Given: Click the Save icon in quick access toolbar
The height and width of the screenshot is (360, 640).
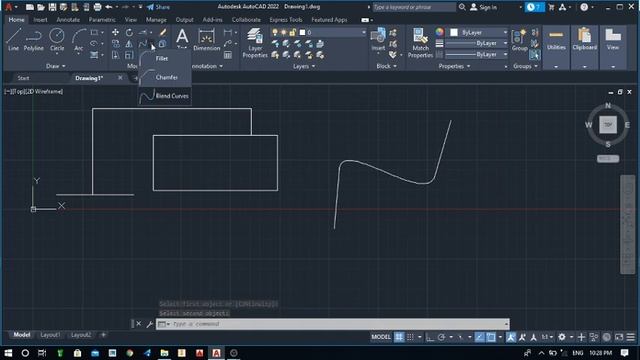Looking at the screenshot, I should (x=52, y=7).
